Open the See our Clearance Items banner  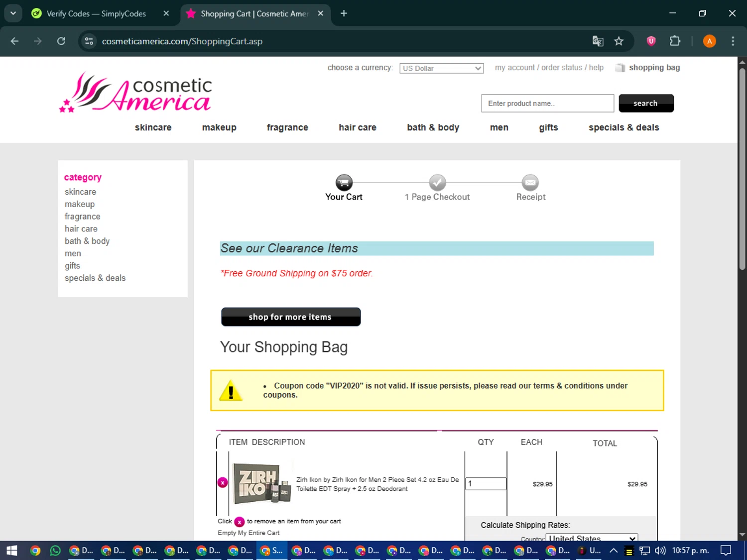click(x=437, y=248)
